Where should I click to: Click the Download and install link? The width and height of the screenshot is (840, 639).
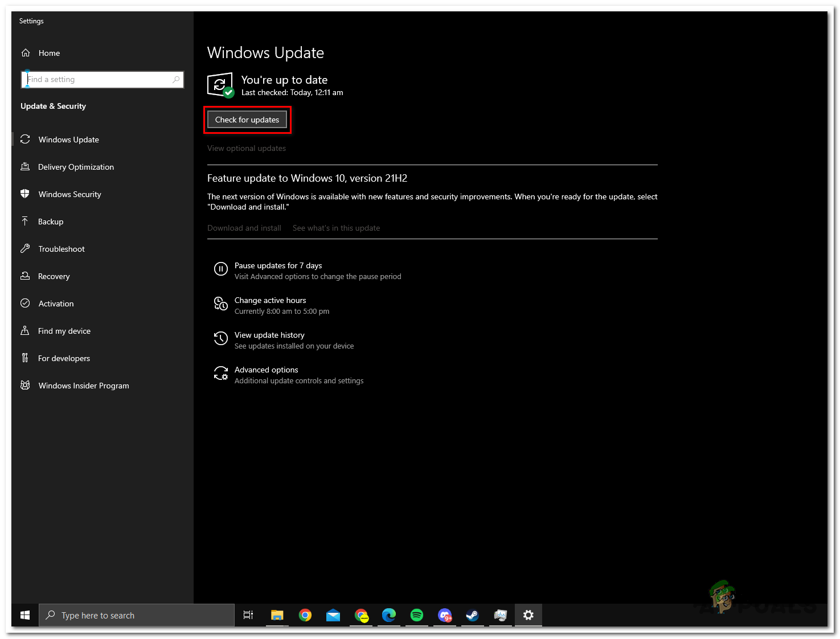pos(244,228)
